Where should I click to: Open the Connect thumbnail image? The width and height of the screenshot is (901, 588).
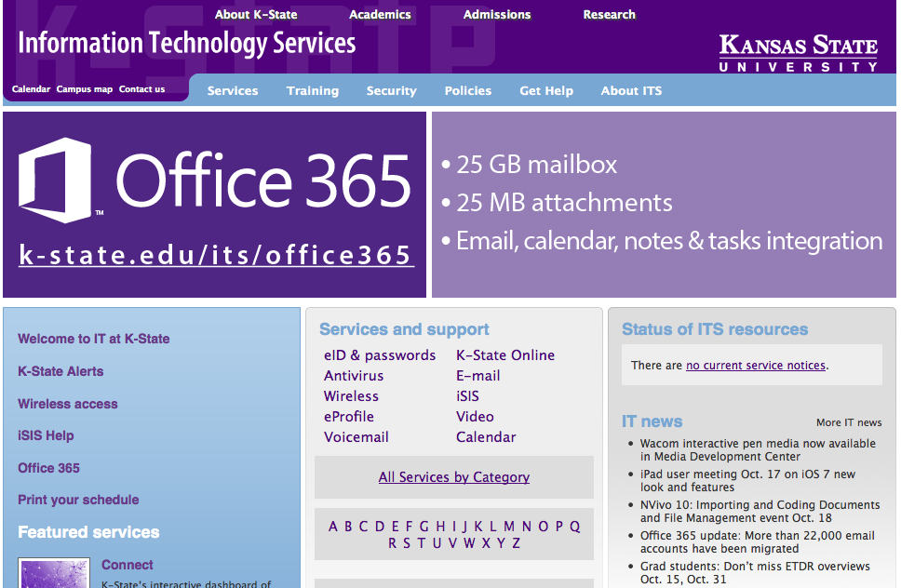[x=54, y=573]
